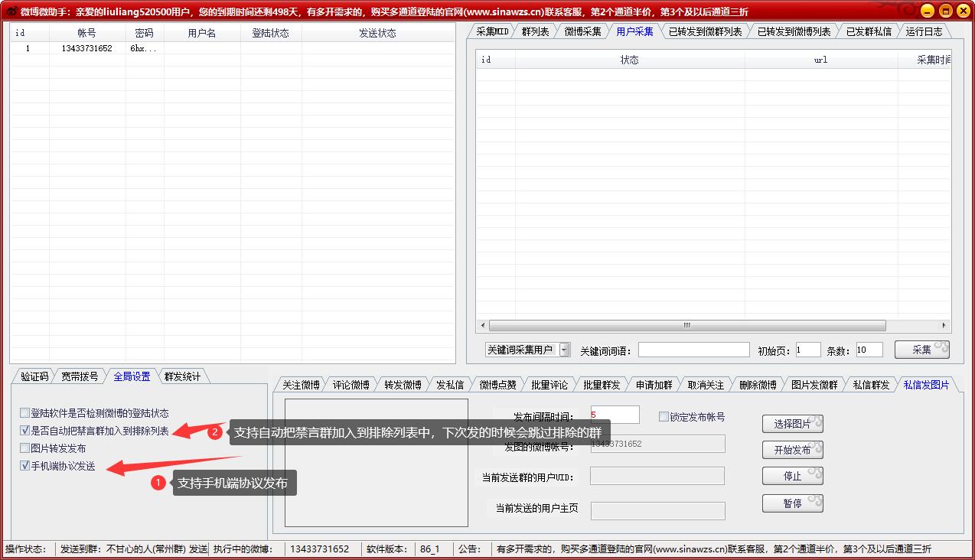Screen dimensions: 975x560
Task: Go to the 发私信 tab
Action: click(450, 385)
